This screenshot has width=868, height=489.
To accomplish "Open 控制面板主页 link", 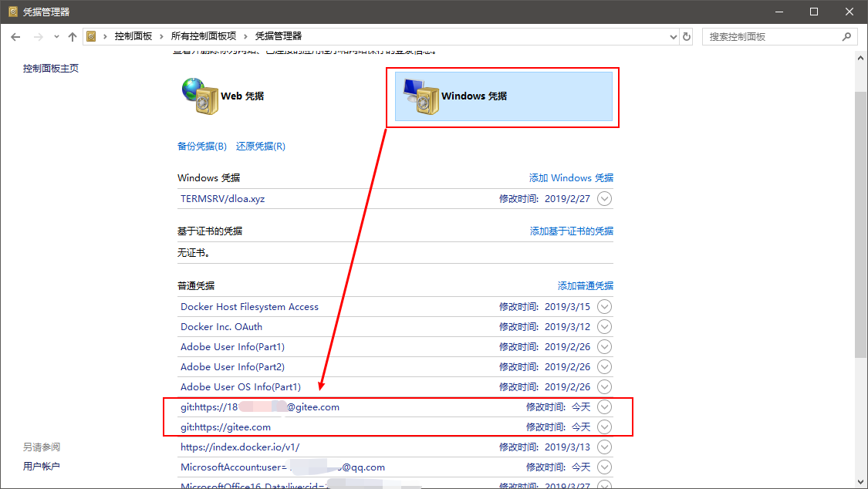I will coord(51,68).
